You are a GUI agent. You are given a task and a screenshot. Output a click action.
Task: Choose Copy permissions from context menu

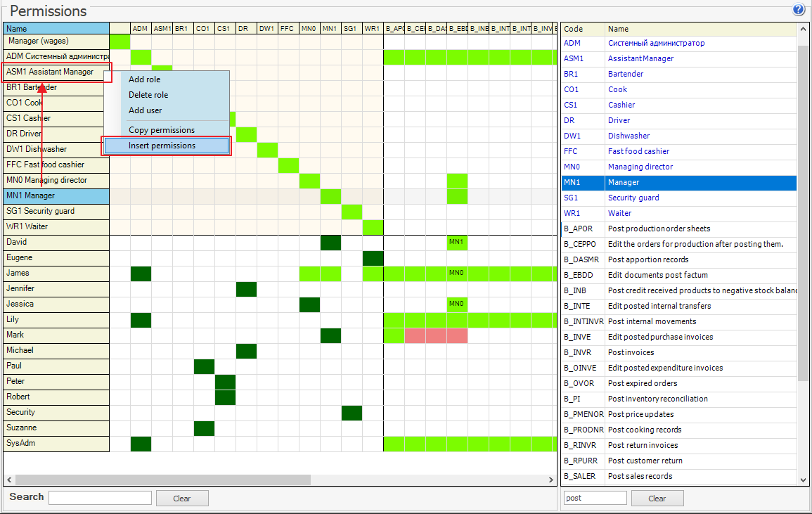pos(162,130)
